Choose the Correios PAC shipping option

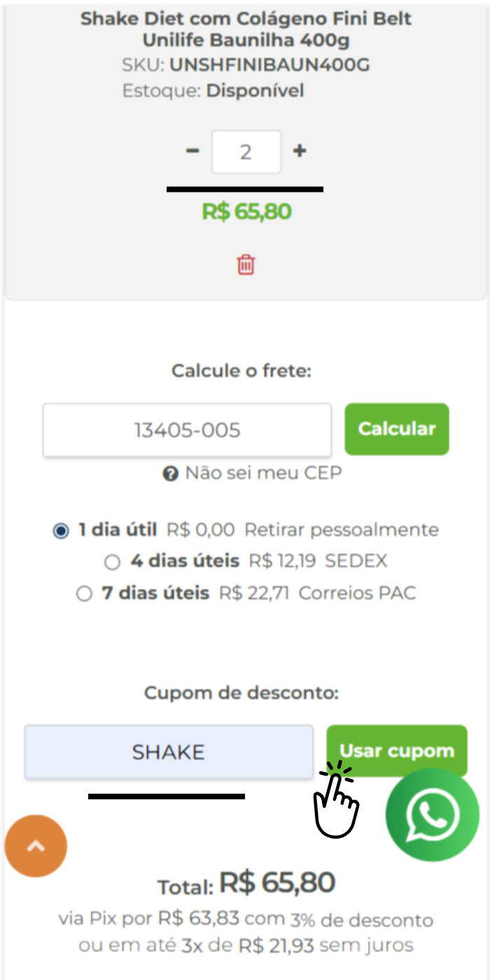pos(84,594)
